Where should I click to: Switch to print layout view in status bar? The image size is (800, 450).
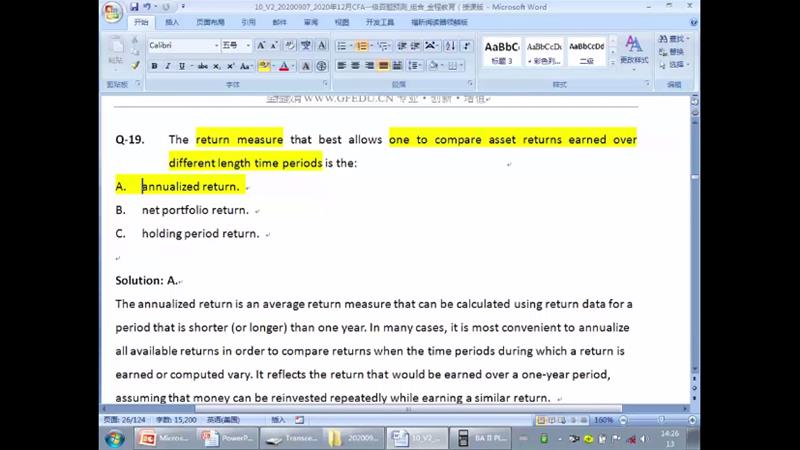[x=540, y=420]
